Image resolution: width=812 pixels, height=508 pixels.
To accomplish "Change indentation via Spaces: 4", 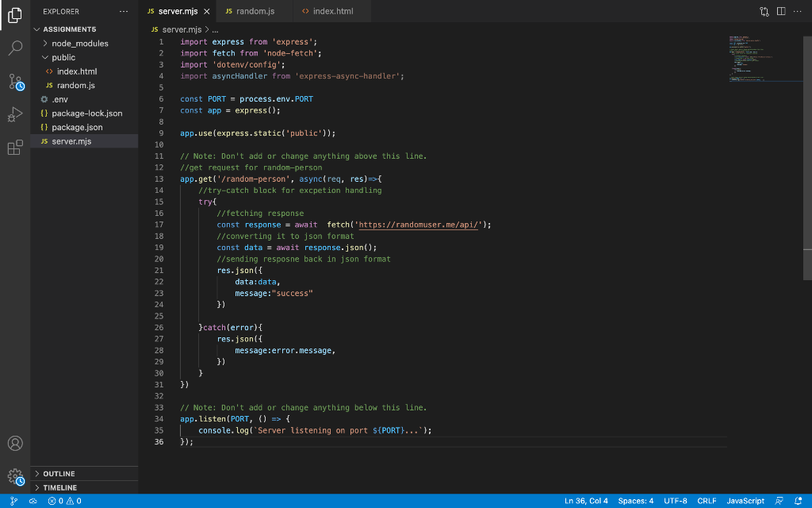I will [635, 501].
